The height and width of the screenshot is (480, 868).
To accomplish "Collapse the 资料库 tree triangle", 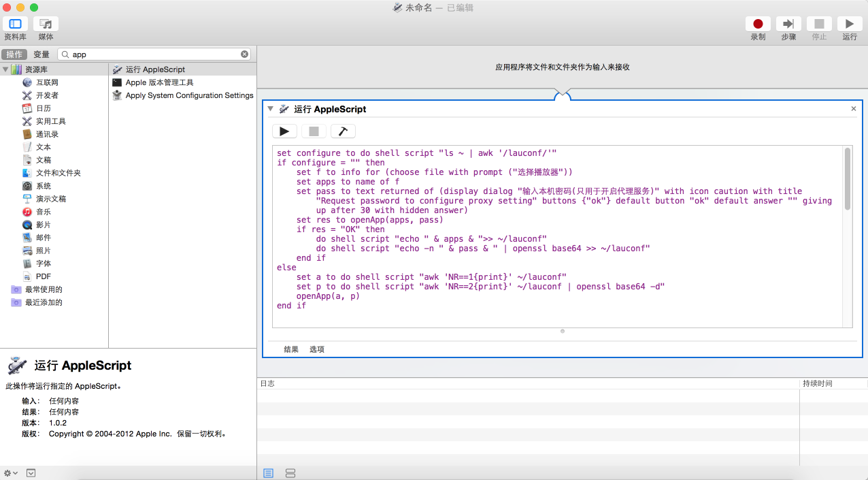I will tap(5, 69).
